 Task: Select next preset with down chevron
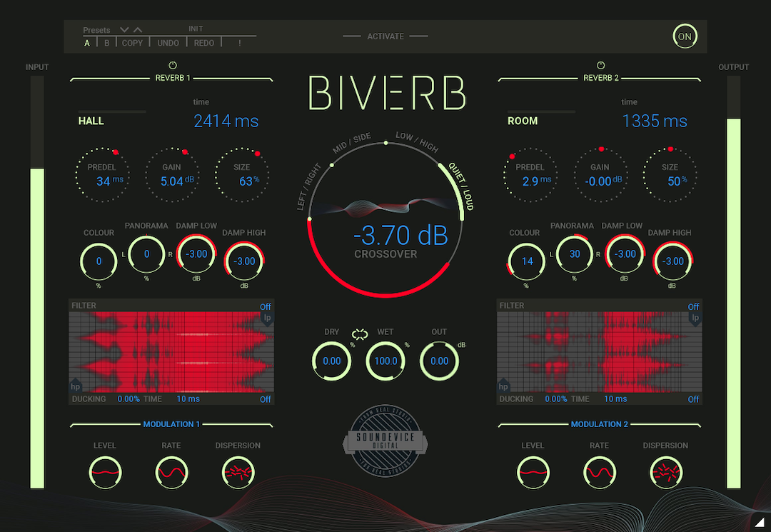[x=124, y=30]
